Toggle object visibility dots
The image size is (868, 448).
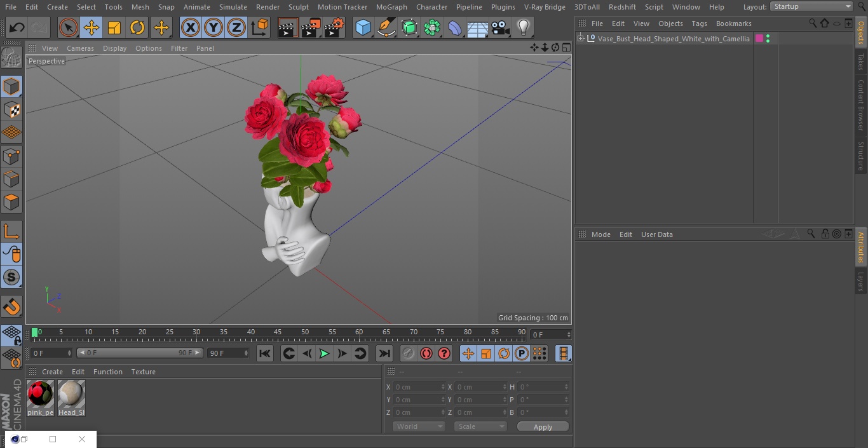tap(768, 39)
